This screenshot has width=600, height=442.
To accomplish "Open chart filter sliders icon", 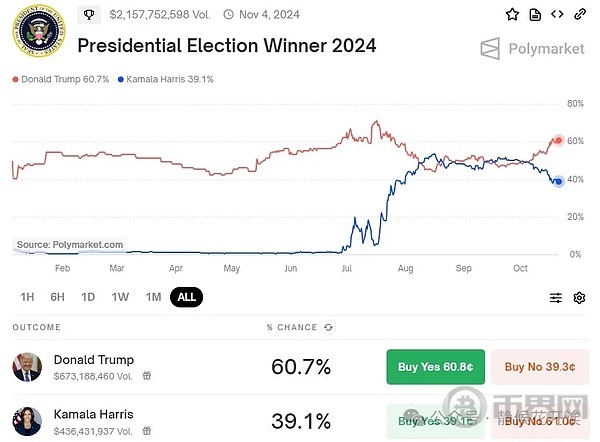I will [x=556, y=297].
